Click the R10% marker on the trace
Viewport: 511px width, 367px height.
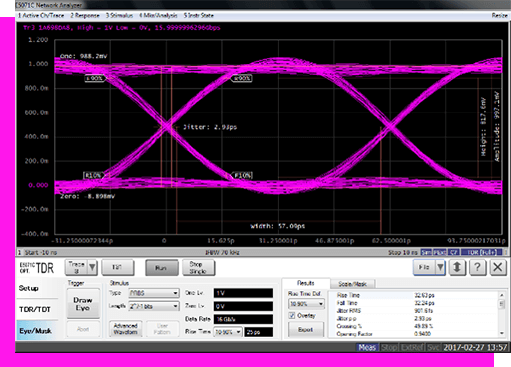[93, 175]
